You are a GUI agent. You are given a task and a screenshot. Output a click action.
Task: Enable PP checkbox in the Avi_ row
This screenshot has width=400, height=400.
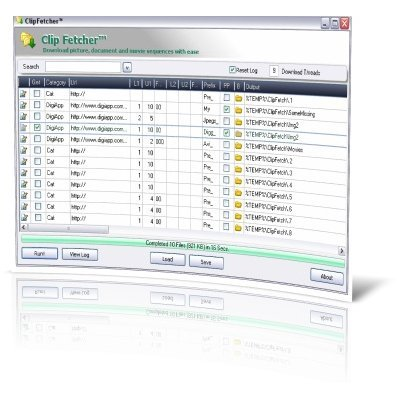pyautogui.click(x=227, y=144)
